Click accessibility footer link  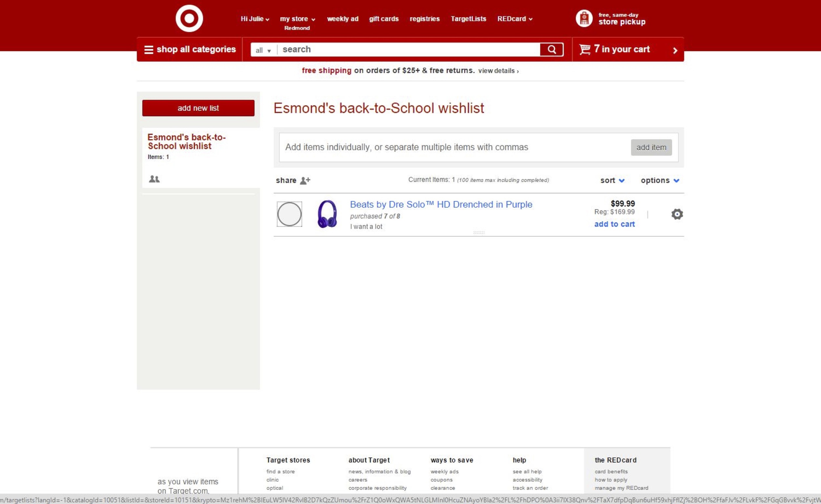coord(527,480)
